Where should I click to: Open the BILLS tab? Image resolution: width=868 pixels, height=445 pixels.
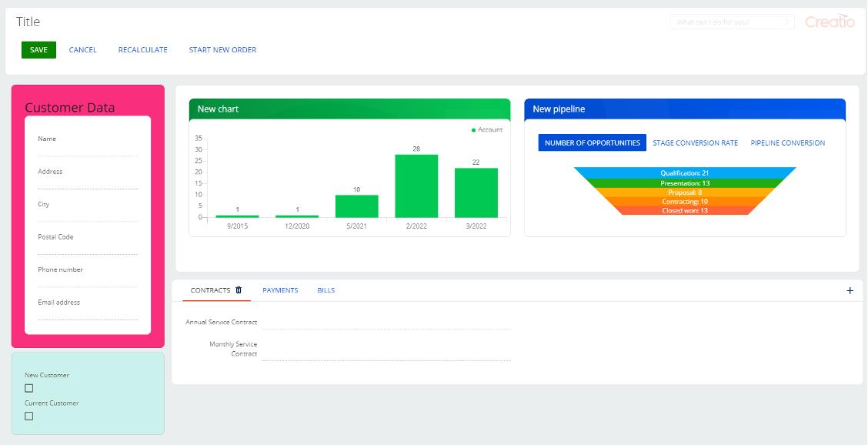(x=325, y=290)
